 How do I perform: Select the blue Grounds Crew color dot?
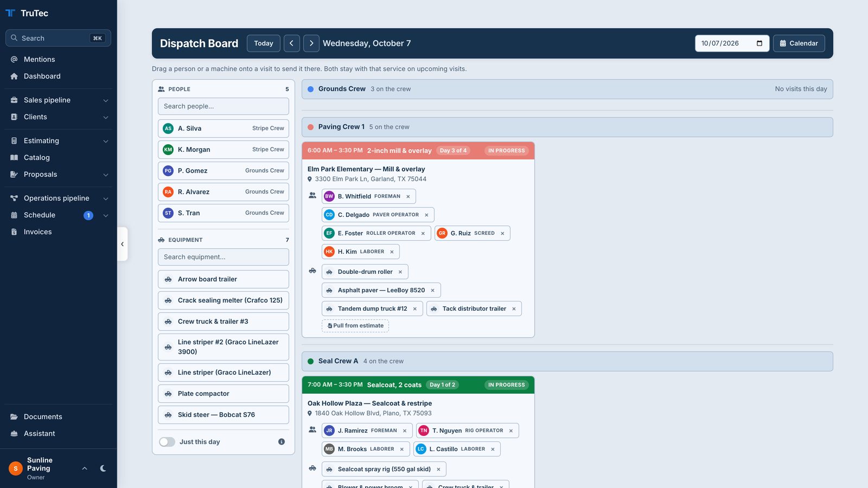click(x=311, y=89)
